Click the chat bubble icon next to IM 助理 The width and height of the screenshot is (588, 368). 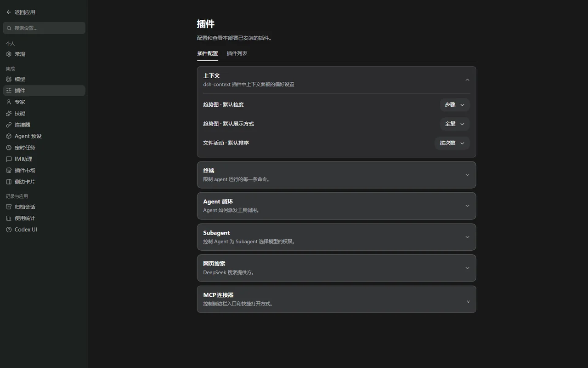pos(9,159)
